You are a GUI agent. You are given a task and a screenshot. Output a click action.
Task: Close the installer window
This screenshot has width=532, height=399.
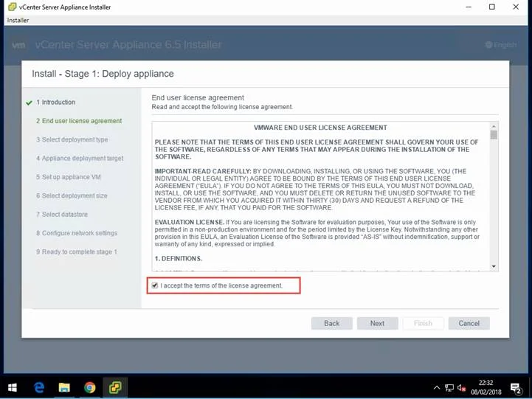pos(516,7)
